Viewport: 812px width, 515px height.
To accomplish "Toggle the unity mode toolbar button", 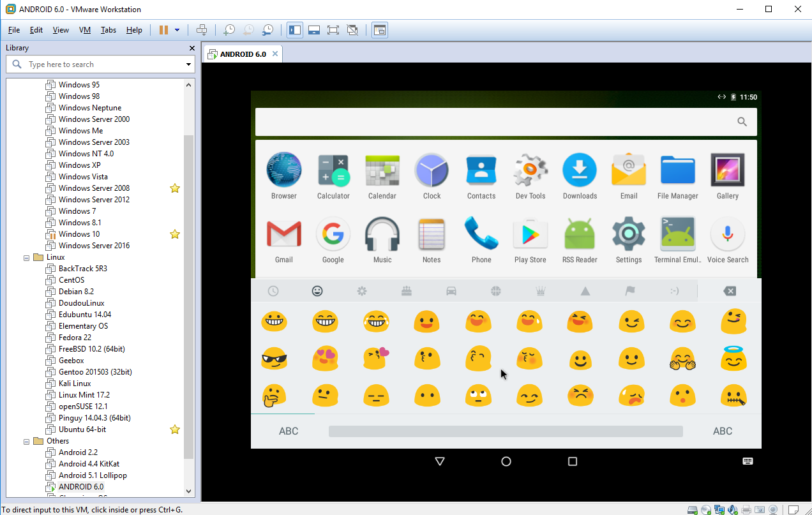I will pyautogui.click(x=352, y=30).
